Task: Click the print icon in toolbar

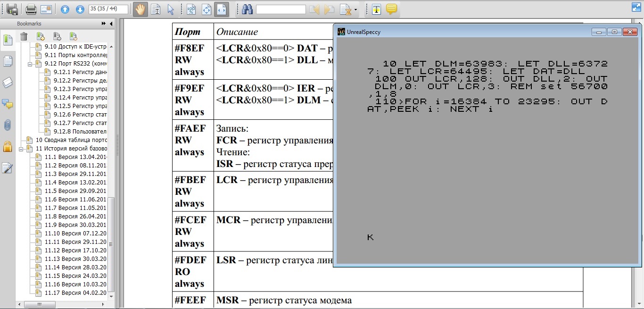Action: click(x=31, y=9)
